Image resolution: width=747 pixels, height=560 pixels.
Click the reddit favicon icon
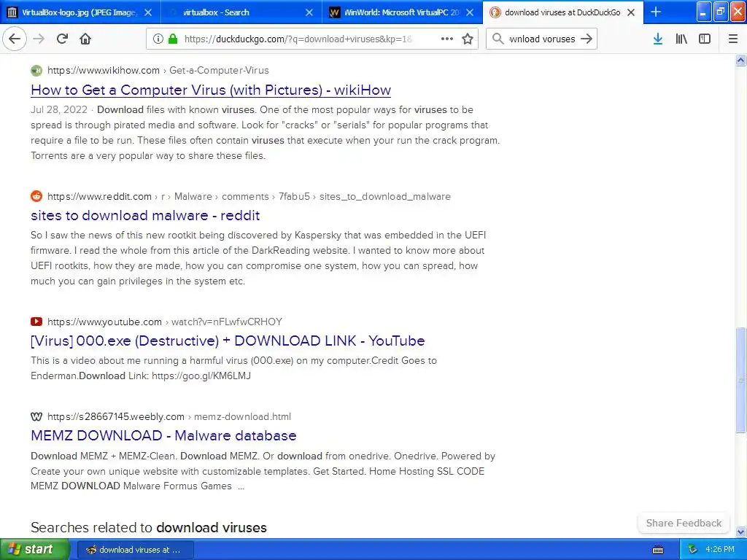(x=36, y=196)
